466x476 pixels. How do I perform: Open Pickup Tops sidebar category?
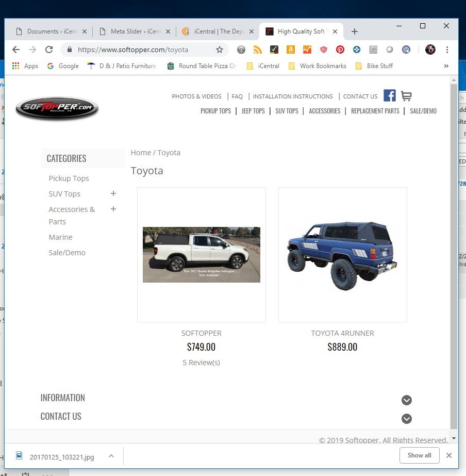[69, 178]
